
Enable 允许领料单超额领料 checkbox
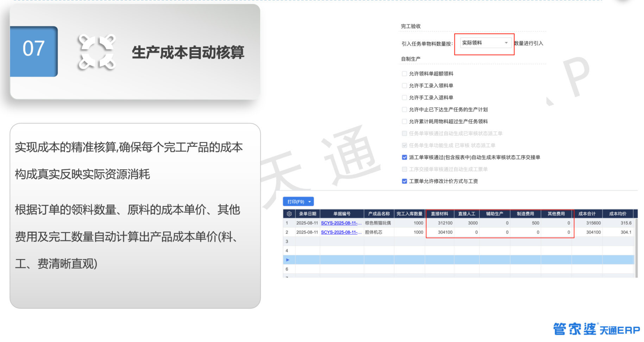[404, 74]
